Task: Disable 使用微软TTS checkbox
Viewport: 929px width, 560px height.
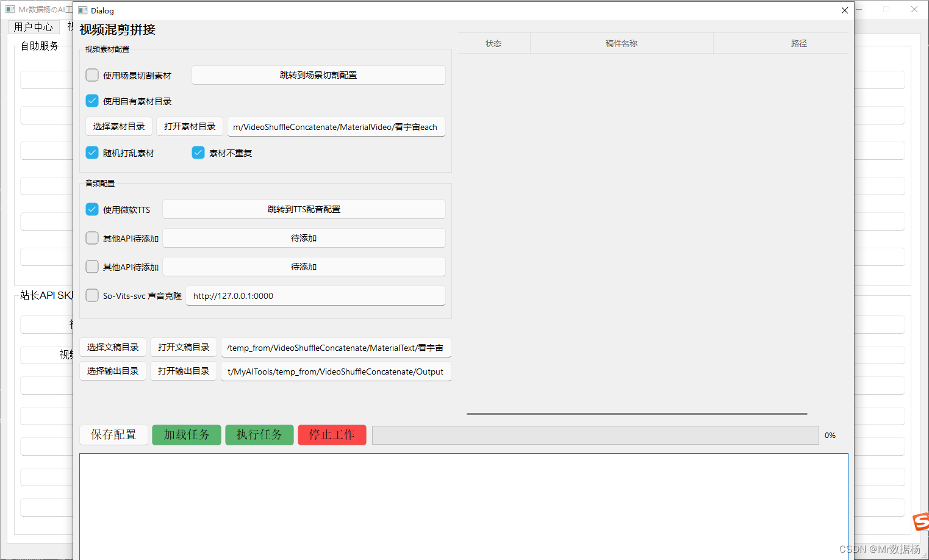Action: [92, 209]
